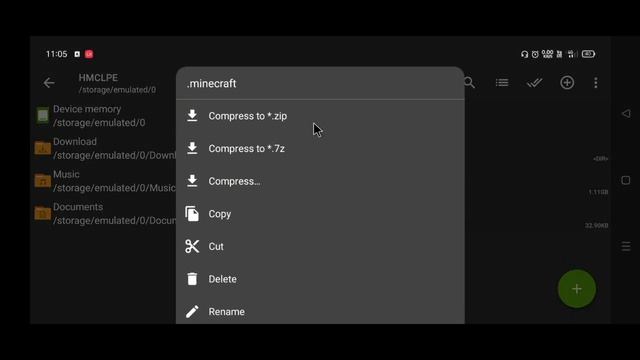Screen dimensions: 640x360
Task: Click the /storage/emulated/0 path under HMCLPE
Action: point(117,90)
